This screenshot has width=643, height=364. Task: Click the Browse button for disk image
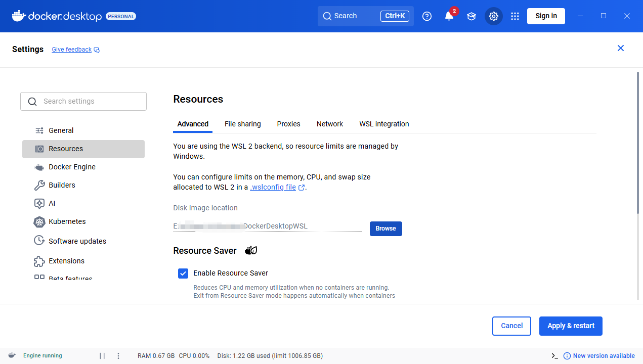click(x=386, y=229)
